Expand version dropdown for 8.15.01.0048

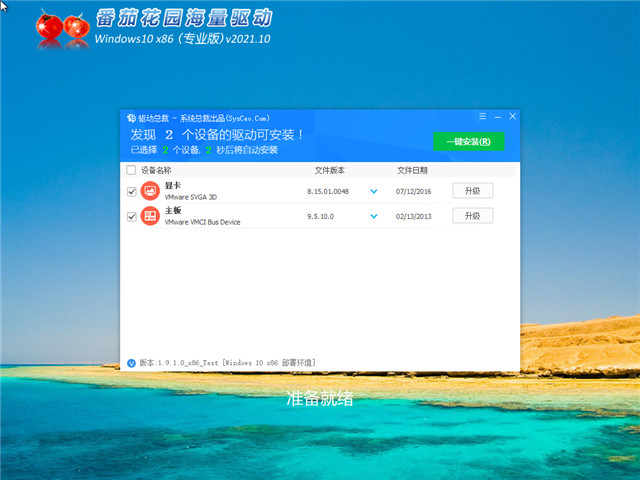(x=374, y=191)
